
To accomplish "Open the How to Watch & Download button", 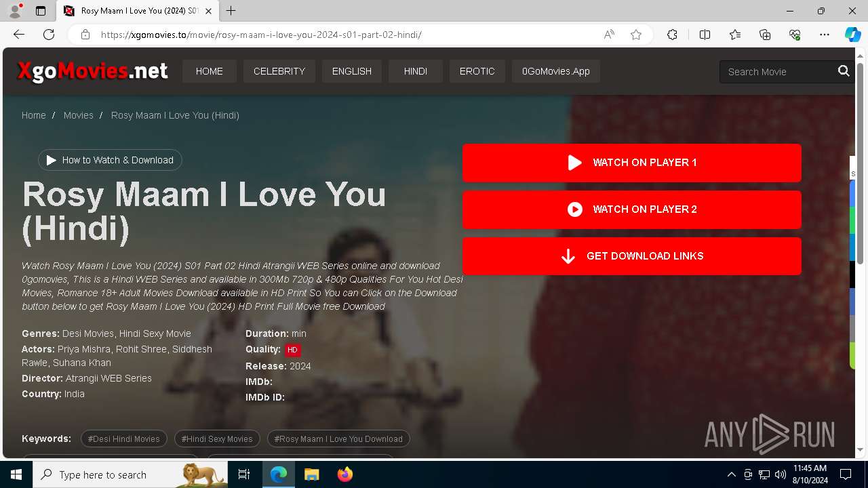I will coord(110,160).
